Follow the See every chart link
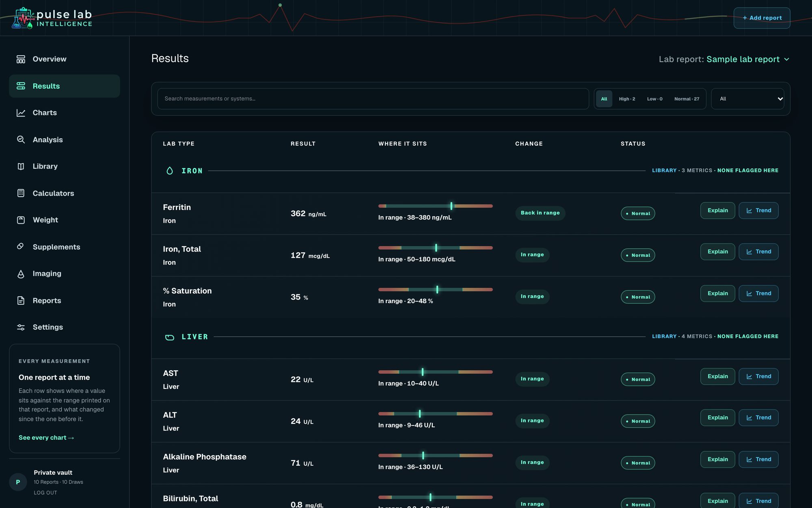The image size is (812, 508). [46, 438]
